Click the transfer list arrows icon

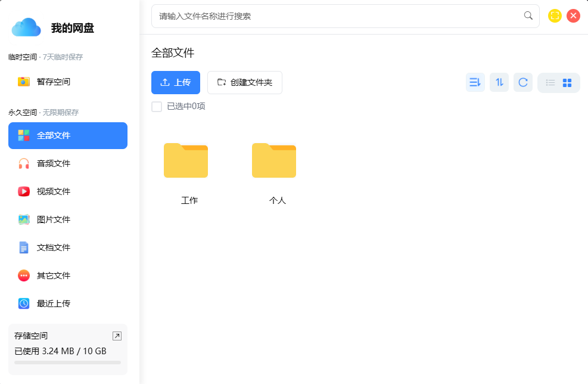(499, 82)
